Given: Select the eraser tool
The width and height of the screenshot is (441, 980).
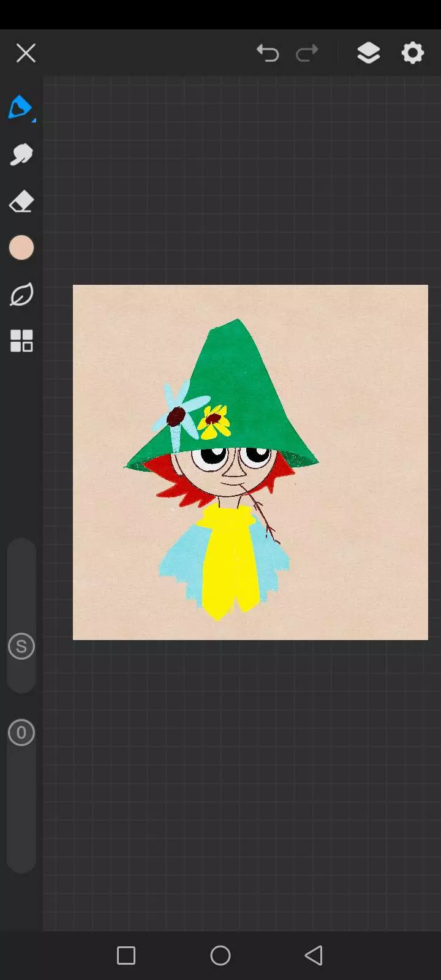Looking at the screenshot, I should [21, 202].
